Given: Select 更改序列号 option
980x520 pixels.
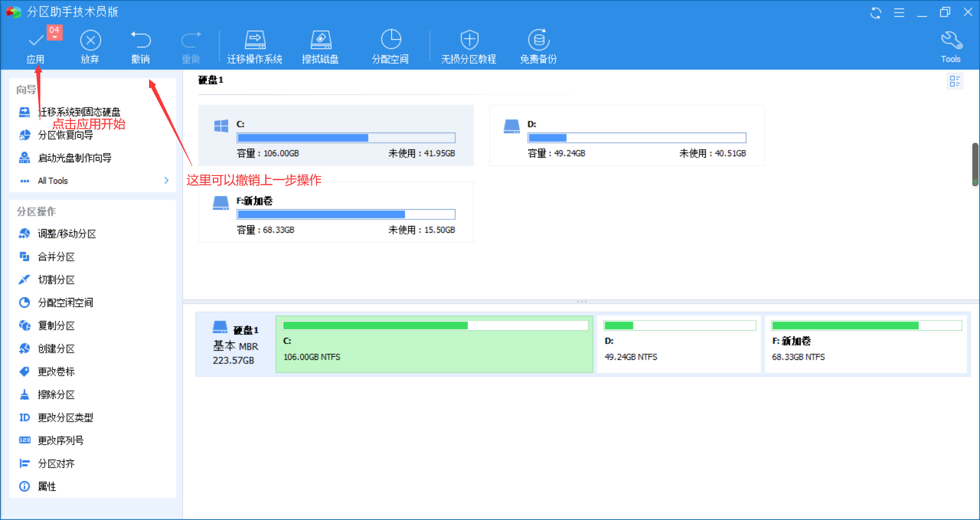Looking at the screenshot, I should (x=61, y=440).
